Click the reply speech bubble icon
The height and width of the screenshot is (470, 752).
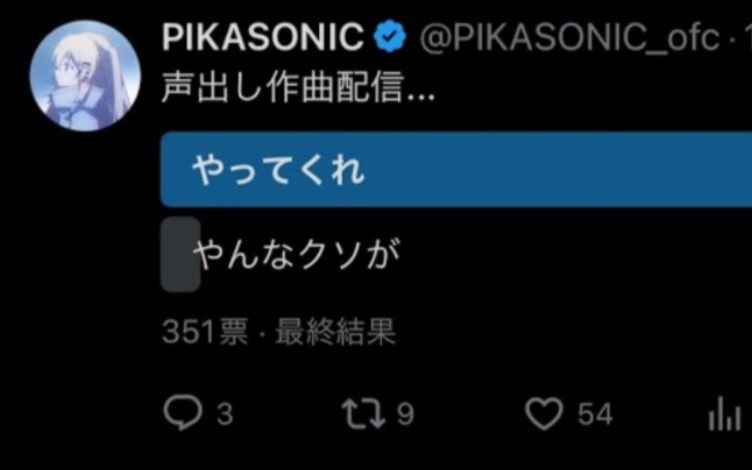point(183,413)
